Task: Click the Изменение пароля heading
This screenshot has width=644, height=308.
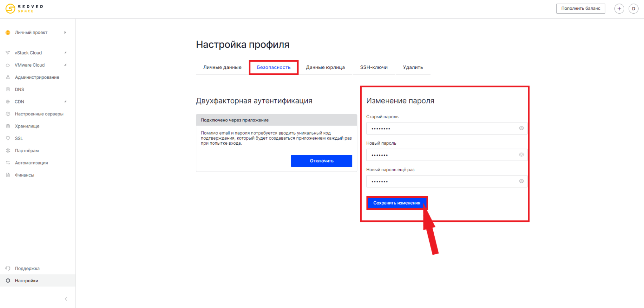Action: [x=400, y=101]
